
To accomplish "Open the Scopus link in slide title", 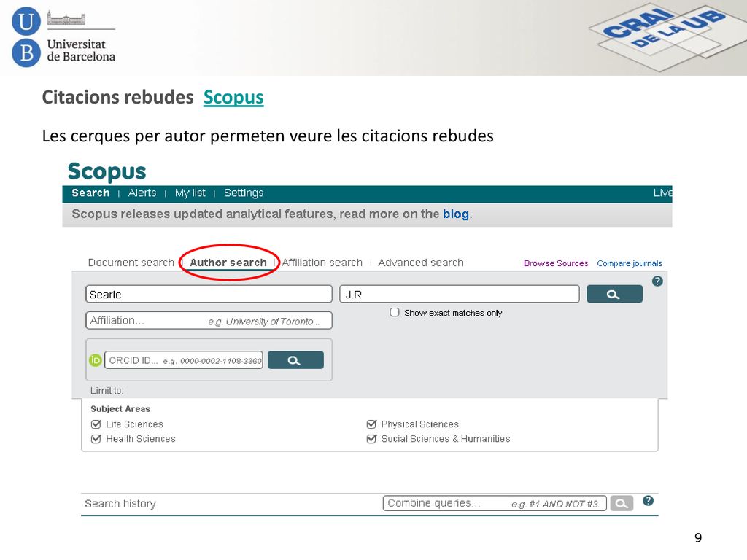I will (233, 97).
